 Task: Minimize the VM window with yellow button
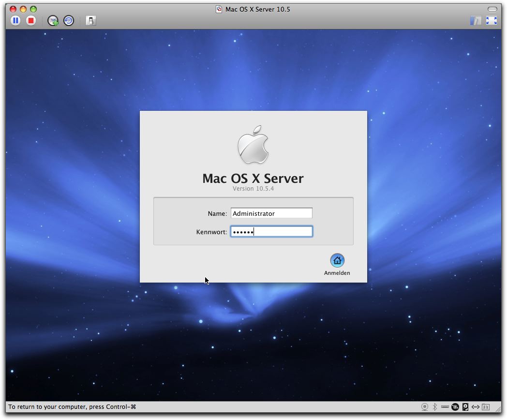tap(23, 9)
